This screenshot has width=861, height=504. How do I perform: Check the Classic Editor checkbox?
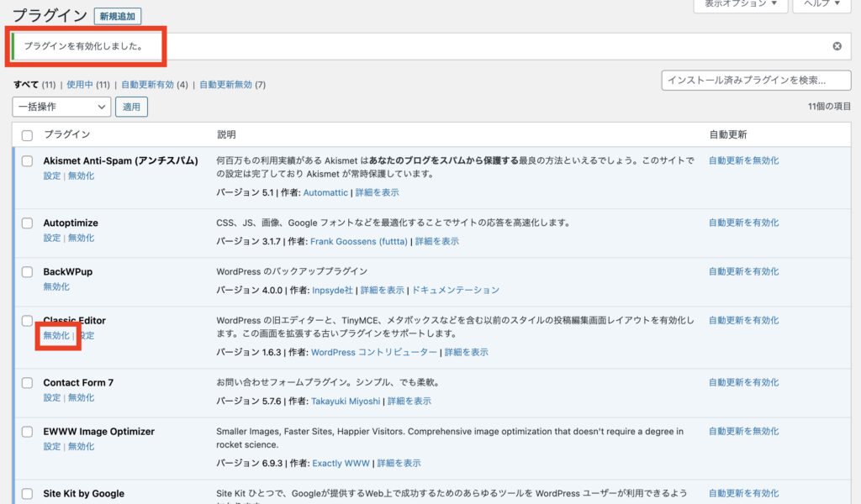[27, 321]
